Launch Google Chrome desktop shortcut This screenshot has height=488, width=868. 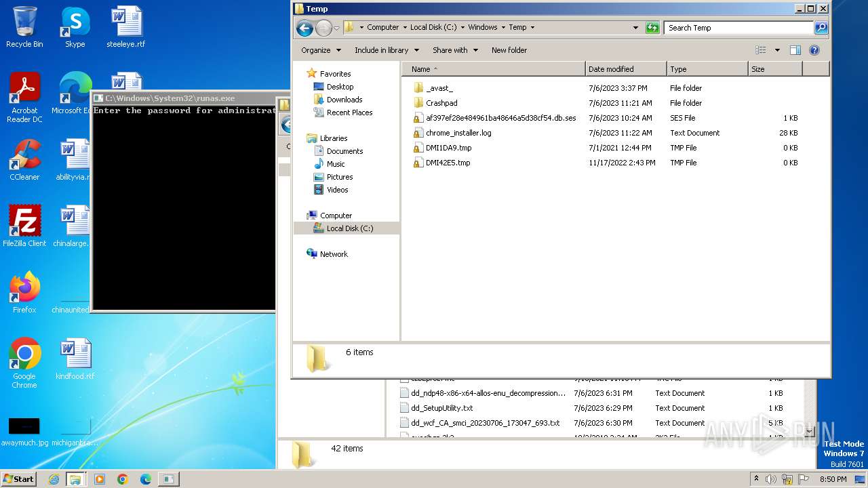coord(24,363)
